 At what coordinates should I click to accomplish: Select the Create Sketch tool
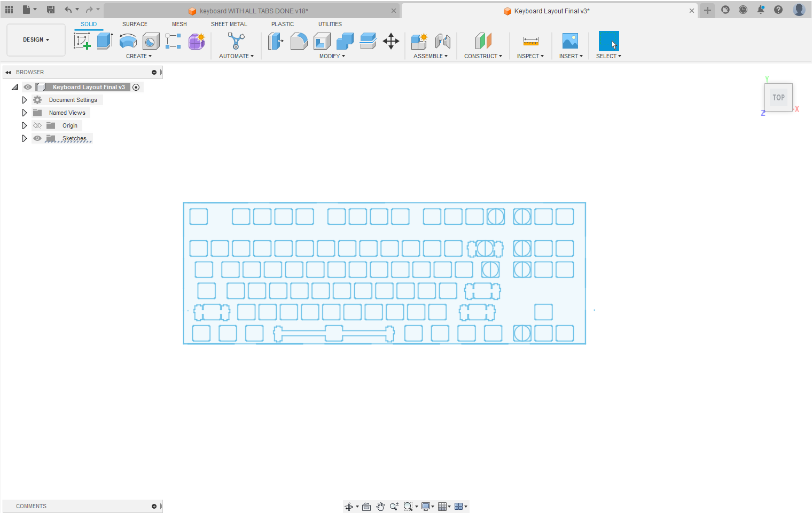click(x=82, y=41)
